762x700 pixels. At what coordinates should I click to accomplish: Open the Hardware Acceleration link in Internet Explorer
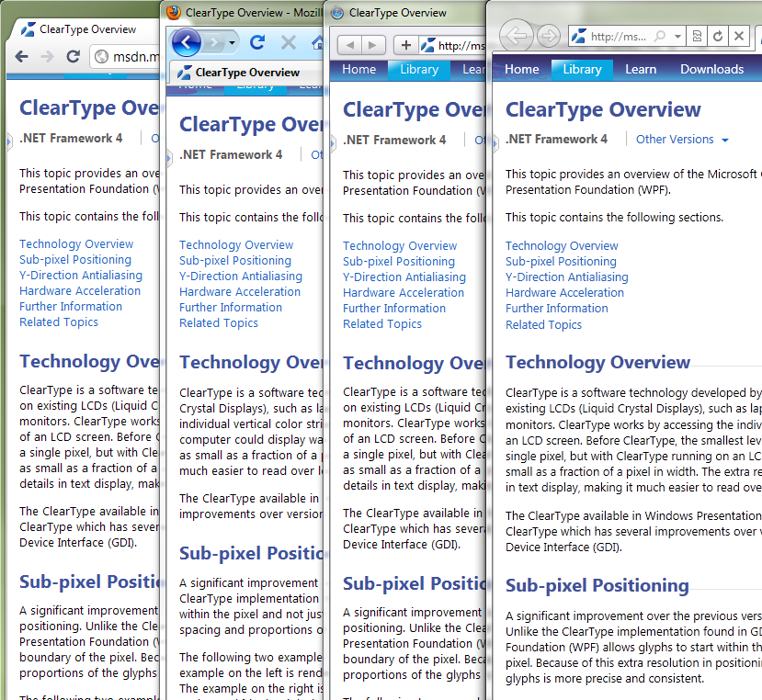(564, 293)
